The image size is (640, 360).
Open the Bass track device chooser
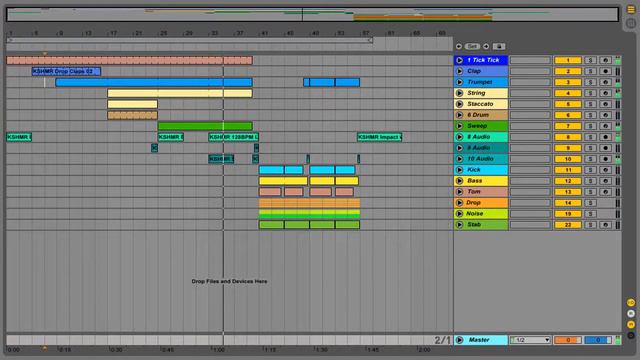(x=530, y=181)
